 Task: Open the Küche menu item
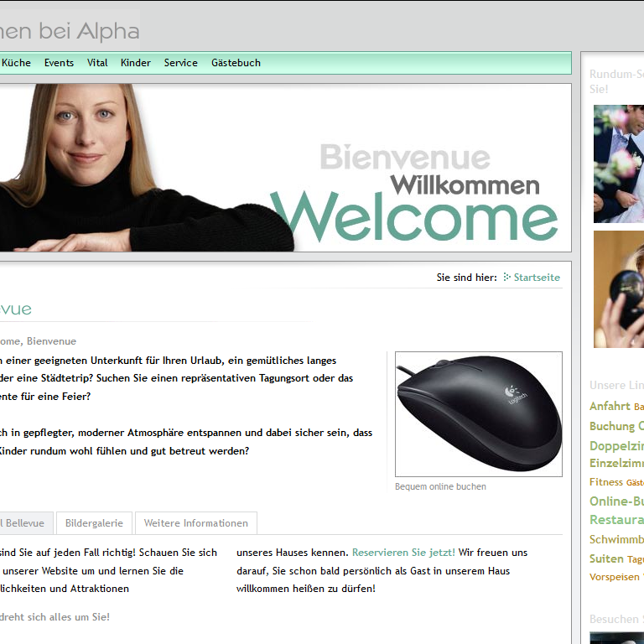[x=16, y=63]
